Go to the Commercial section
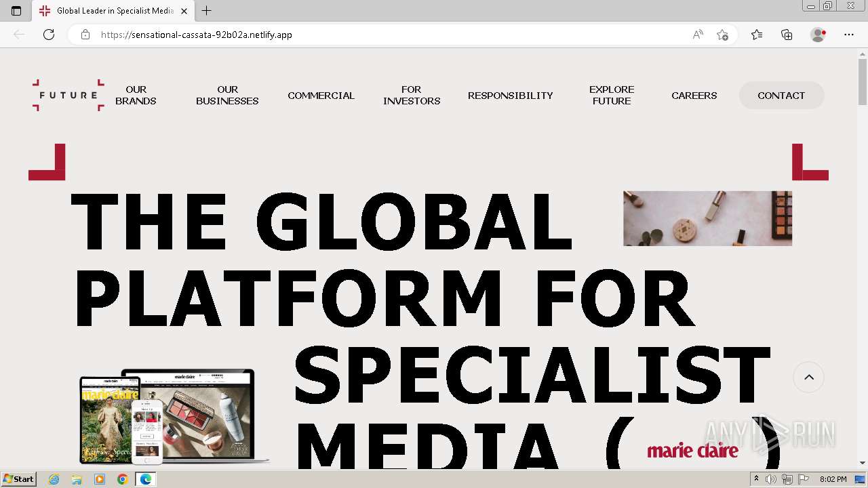868x488 pixels. pyautogui.click(x=321, y=96)
